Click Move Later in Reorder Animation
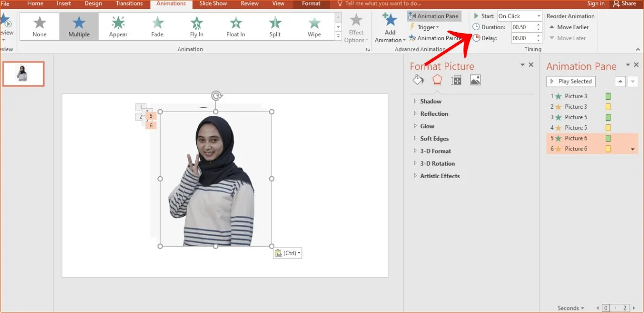Image resolution: width=644 pixels, height=313 pixels. (567, 38)
